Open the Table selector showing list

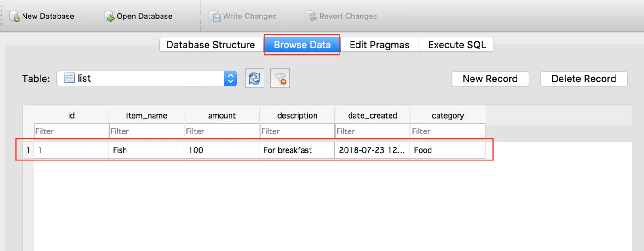[x=147, y=79]
